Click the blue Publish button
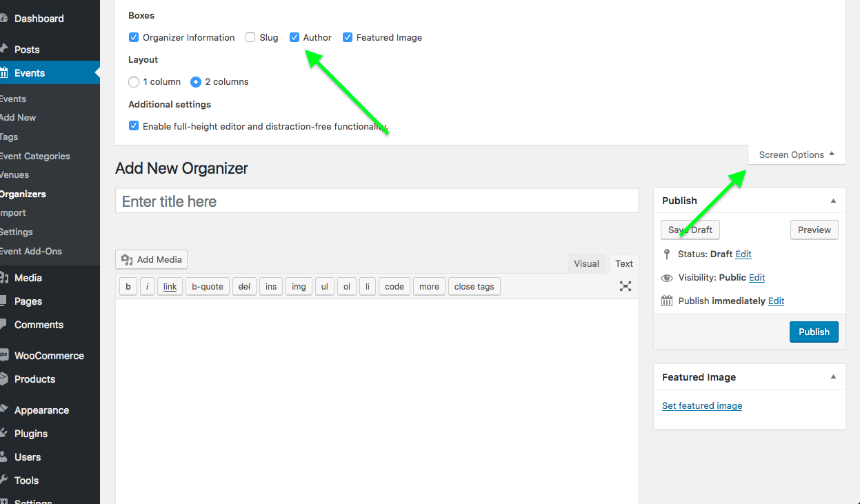The image size is (860, 504). pyautogui.click(x=814, y=332)
